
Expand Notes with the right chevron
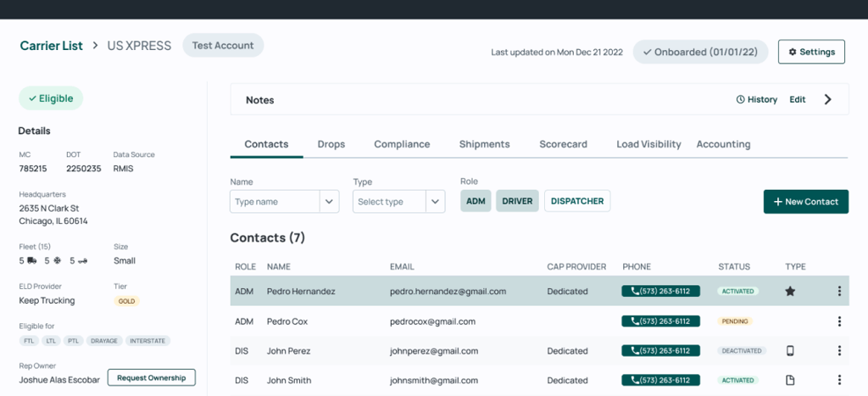pos(827,100)
